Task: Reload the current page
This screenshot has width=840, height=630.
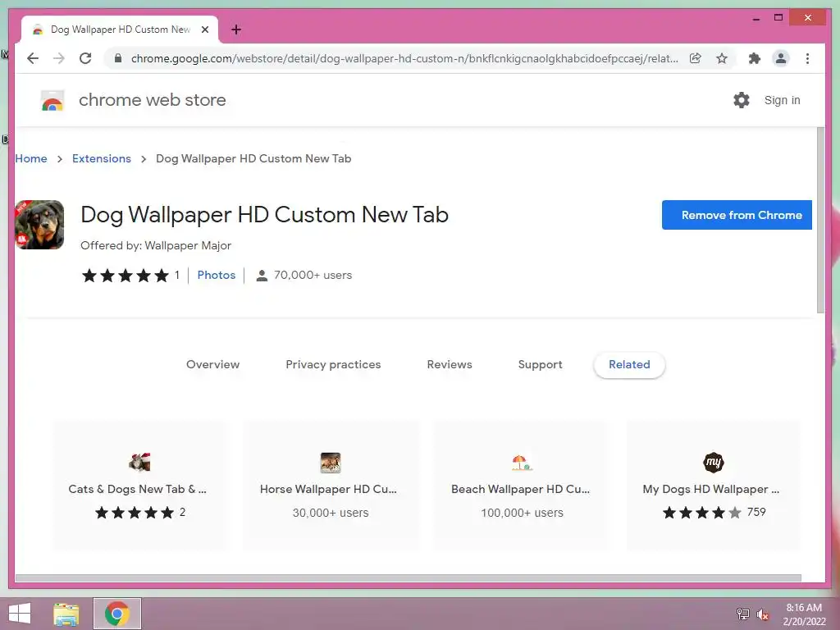Action: pyautogui.click(x=85, y=58)
